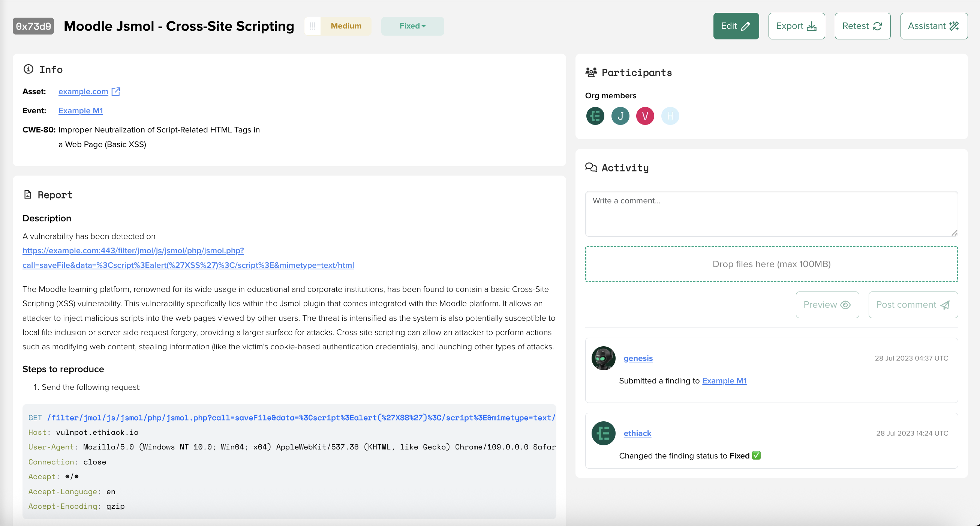
Task: Click the Description heading
Action: pos(47,218)
